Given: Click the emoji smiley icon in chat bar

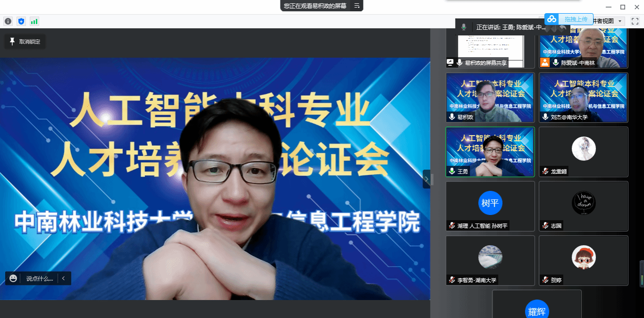Looking at the screenshot, I should pos(13,278).
